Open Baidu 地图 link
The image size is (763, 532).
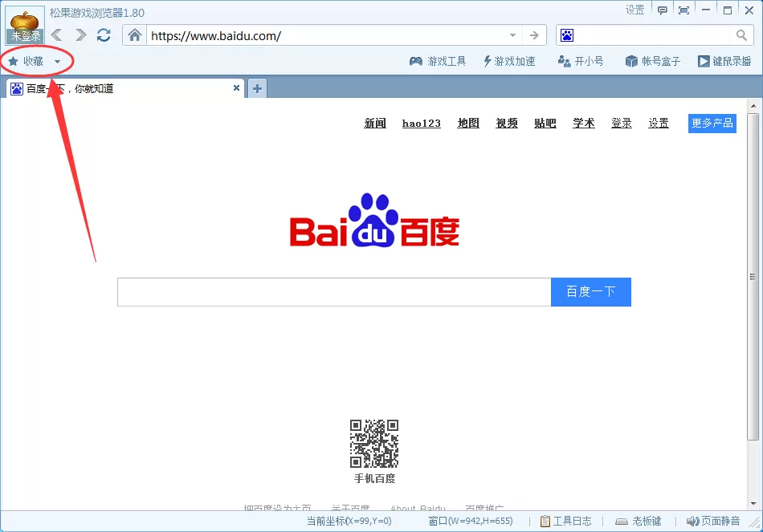468,124
